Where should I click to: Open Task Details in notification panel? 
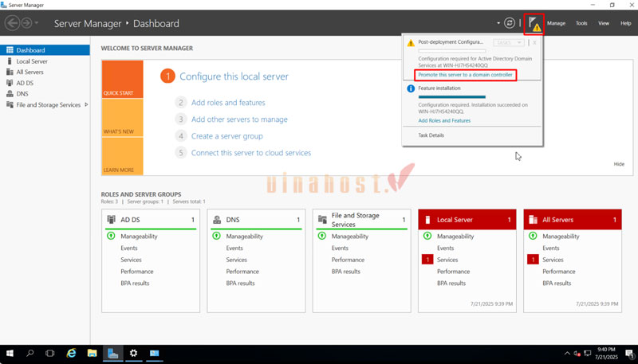[431, 135]
